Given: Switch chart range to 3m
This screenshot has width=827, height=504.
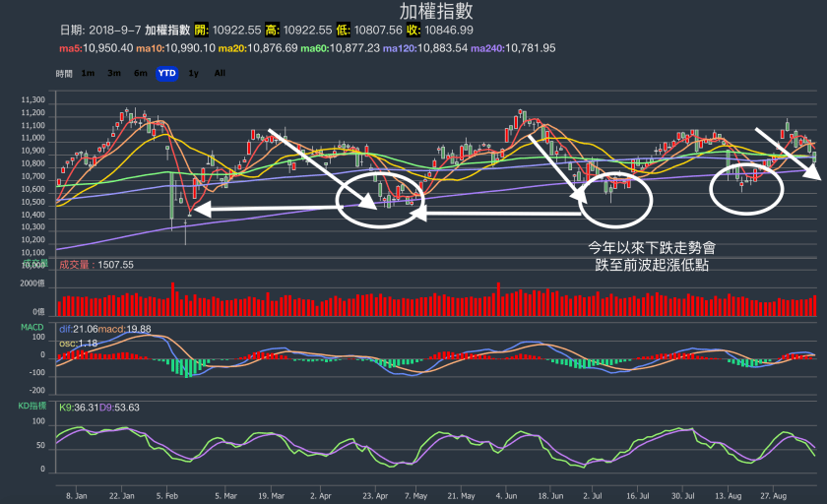Looking at the screenshot, I should [x=114, y=73].
